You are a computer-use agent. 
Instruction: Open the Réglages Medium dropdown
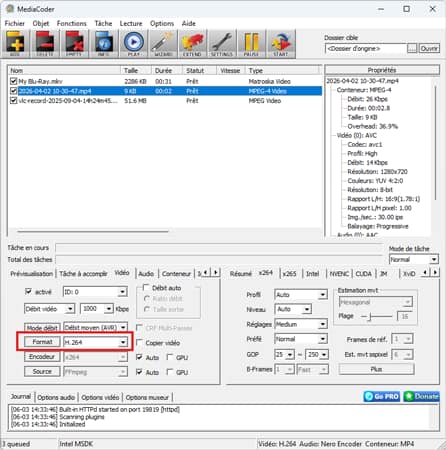pos(301,324)
